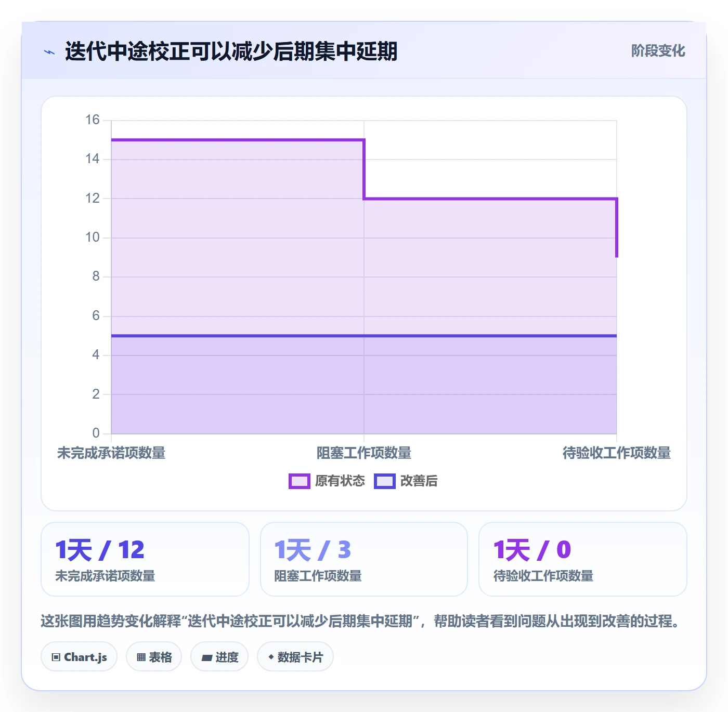Screen dimensions: 728x712
Task: Click the 数据卡片 tag chip
Action: pyautogui.click(x=295, y=657)
